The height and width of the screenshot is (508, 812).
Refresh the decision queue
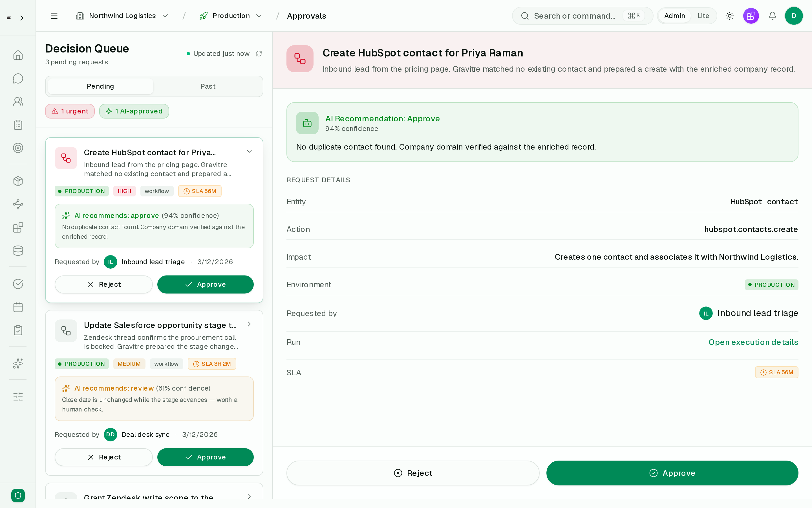[x=259, y=54]
